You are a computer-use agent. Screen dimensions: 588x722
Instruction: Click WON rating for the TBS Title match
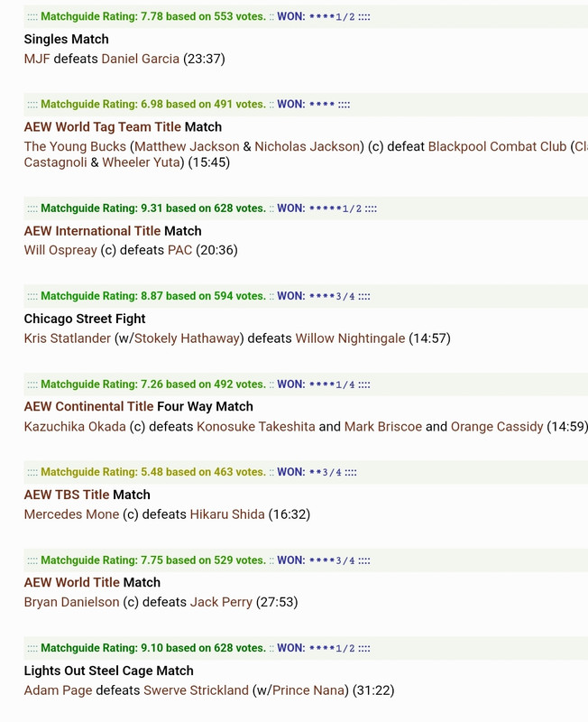[309, 472]
